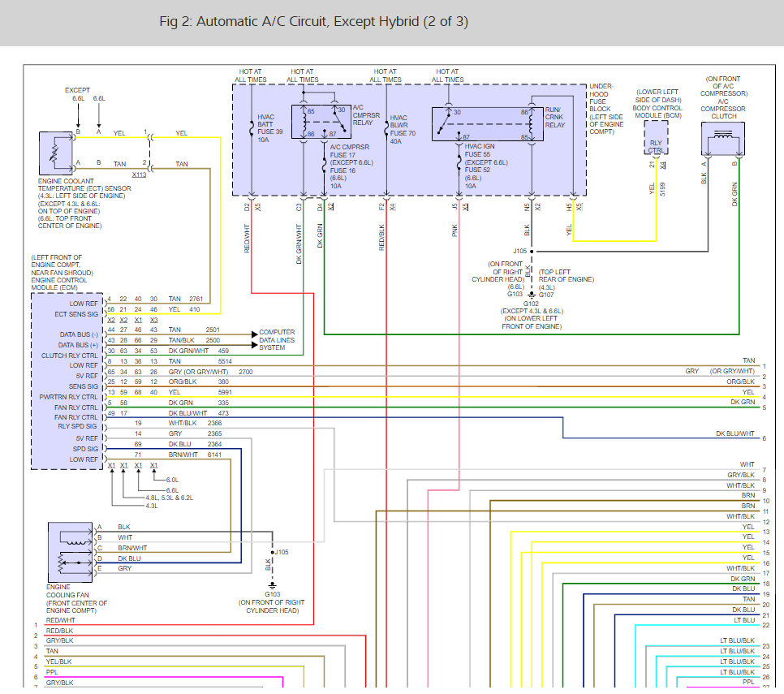The height and width of the screenshot is (694, 784).
Task: Select the 'RLY SPD SIG' pin label
Action: tap(77, 426)
